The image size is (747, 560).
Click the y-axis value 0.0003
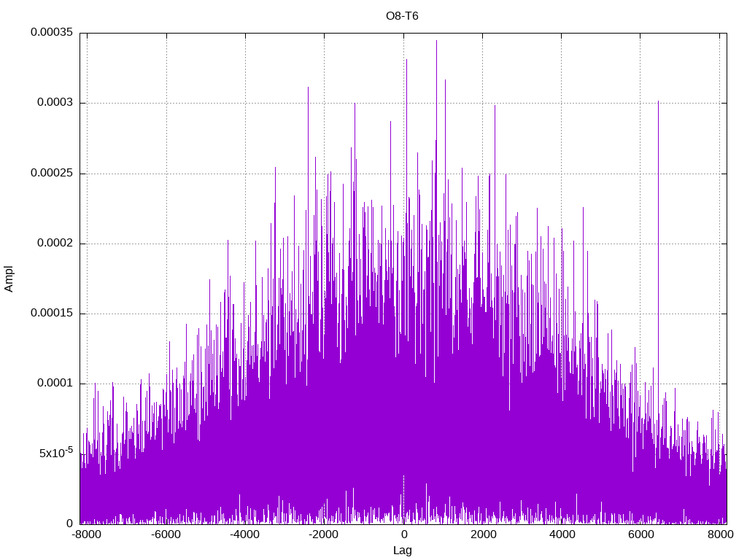click(x=55, y=102)
